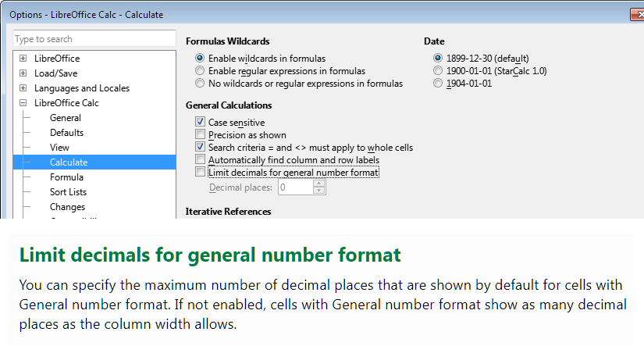Screen dimensions: 644x346
Task: Click the LibreOffice Calc tree label
Action: pos(66,103)
